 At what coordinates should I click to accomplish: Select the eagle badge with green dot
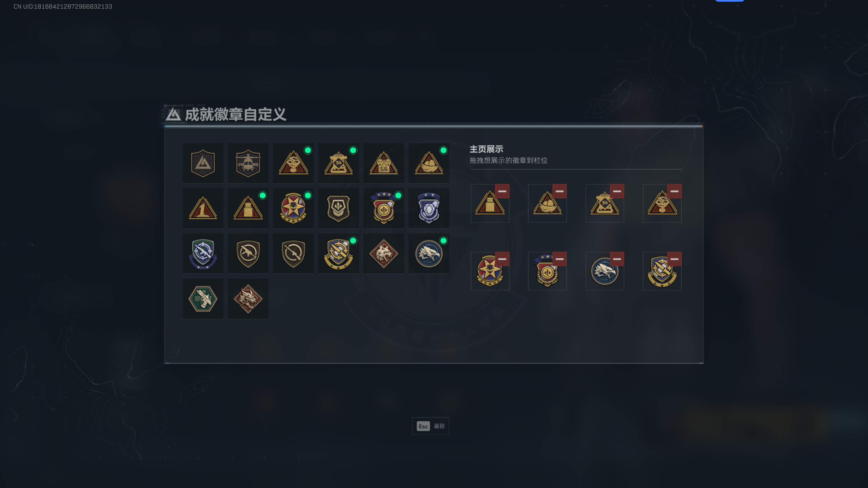[429, 253]
